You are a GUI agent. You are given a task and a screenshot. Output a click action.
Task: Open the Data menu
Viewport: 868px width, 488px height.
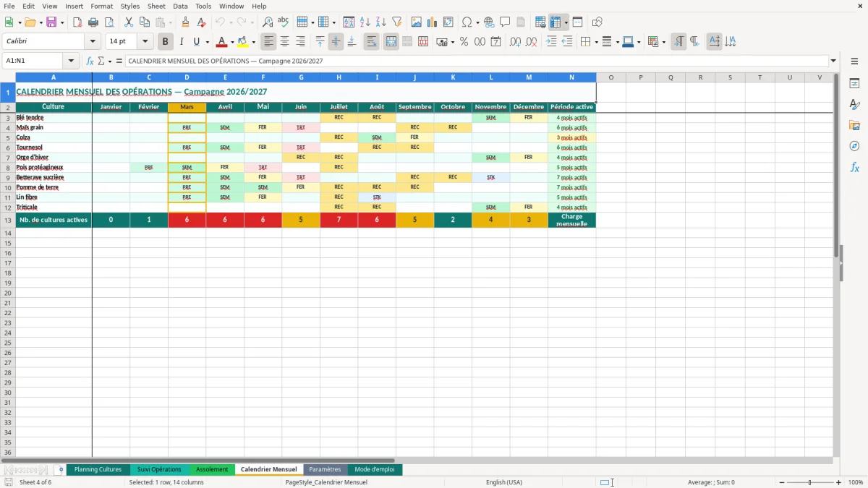click(180, 6)
